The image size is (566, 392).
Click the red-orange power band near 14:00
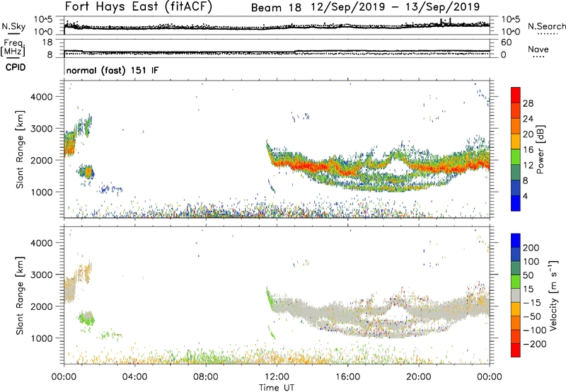(312, 166)
